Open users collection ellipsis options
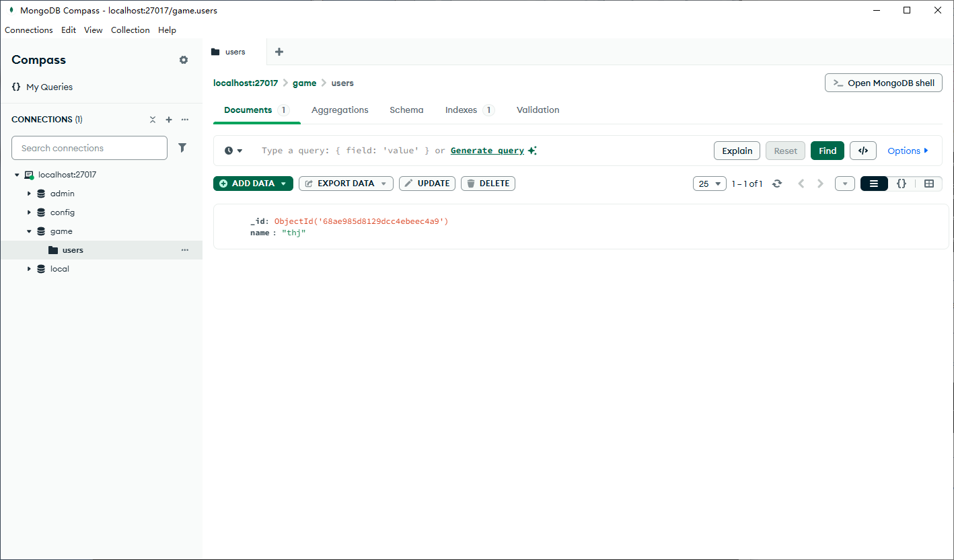954x560 pixels. (x=185, y=250)
